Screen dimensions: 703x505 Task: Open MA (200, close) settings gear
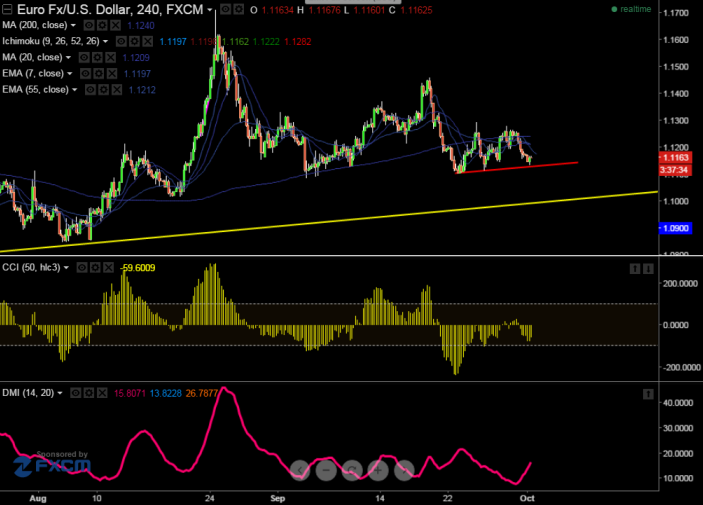pyautogui.click(x=102, y=25)
